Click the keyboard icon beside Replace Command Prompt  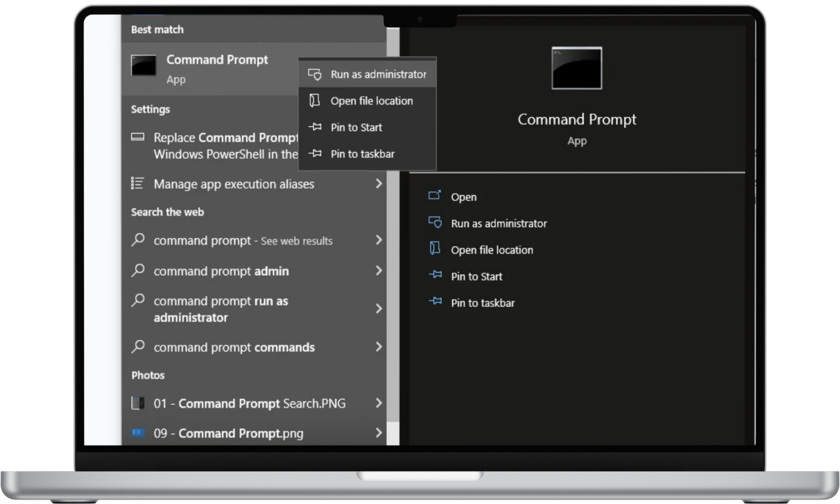pyautogui.click(x=137, y=137)
